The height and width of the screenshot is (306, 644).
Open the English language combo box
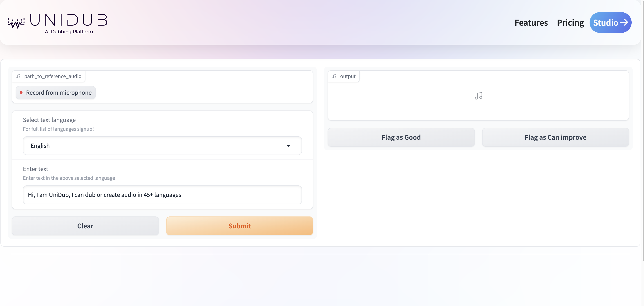pos(155,146)
